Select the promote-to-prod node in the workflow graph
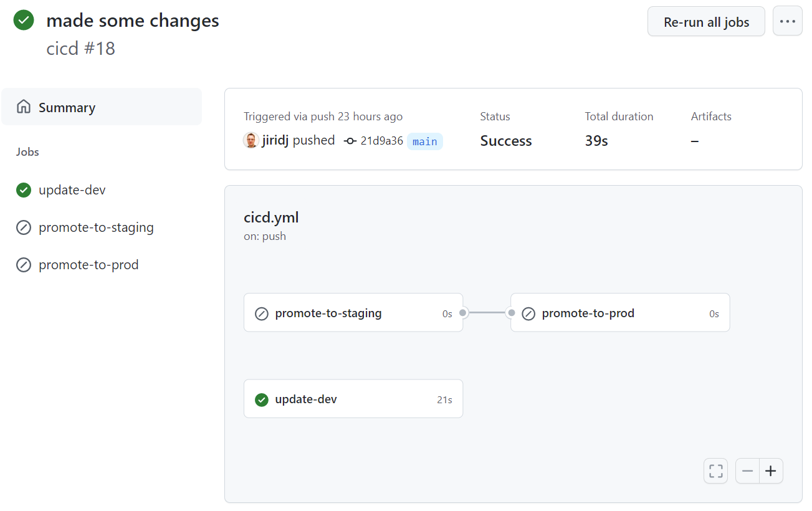 pos(619,312)
